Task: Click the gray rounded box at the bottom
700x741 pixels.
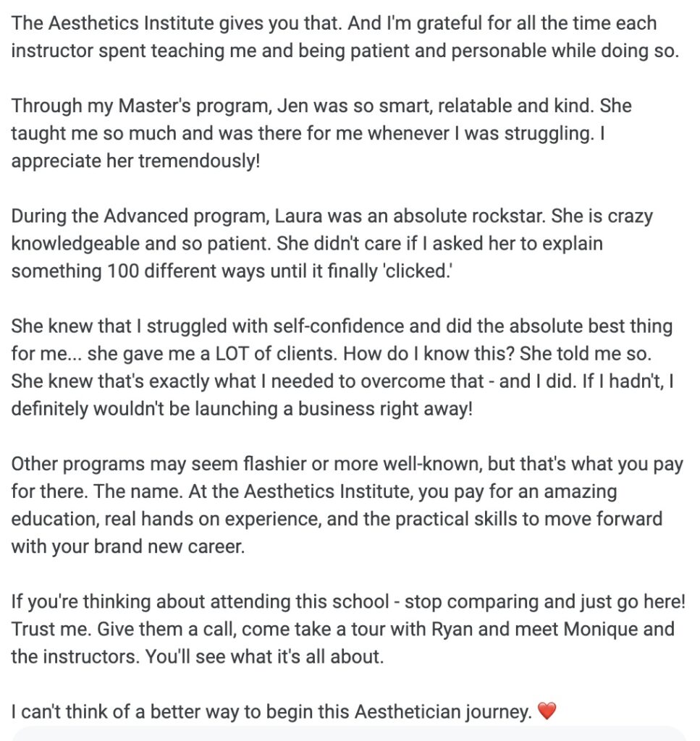Action: [345, 734]
